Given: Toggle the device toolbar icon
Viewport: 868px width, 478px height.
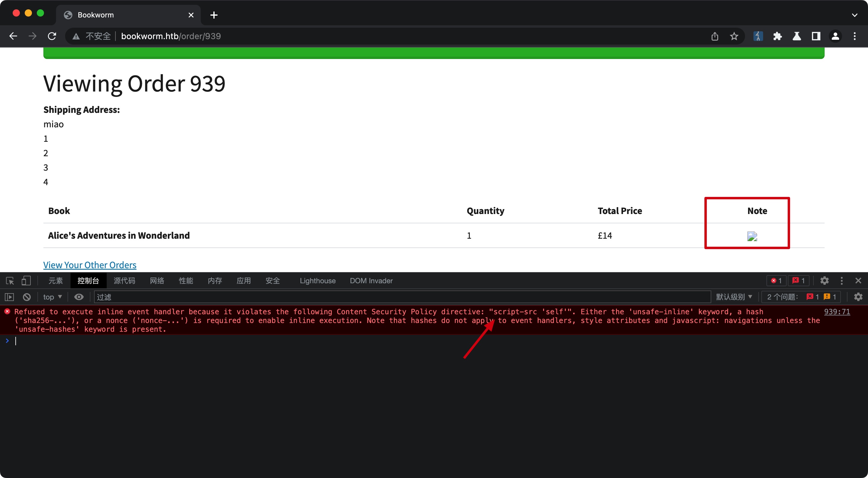Looking at the screenshot, I should [x=26, y=281].
